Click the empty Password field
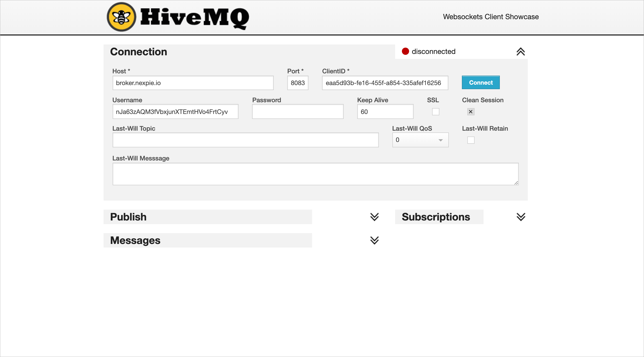This screenshot has height=357, width=644. coord(297,112)
